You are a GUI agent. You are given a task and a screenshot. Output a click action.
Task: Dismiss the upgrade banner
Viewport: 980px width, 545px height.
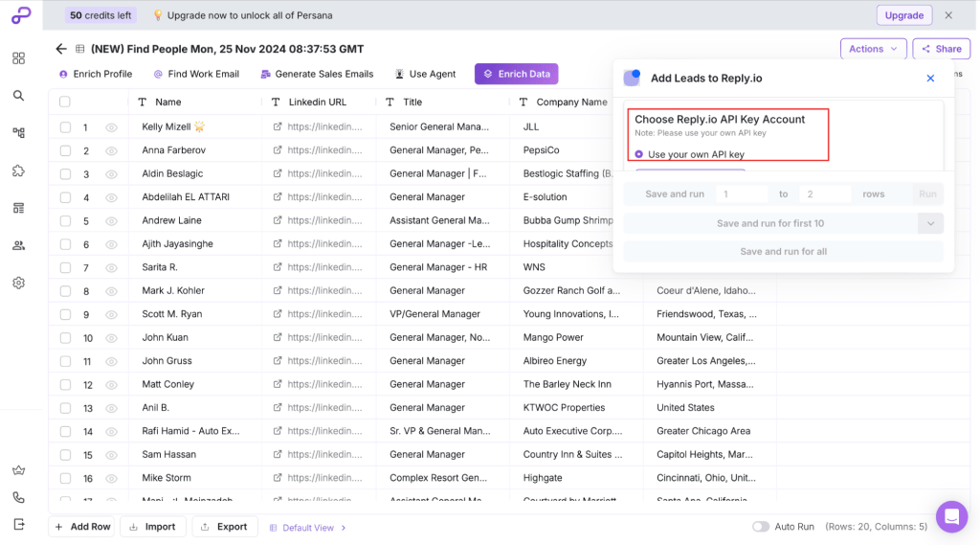coord(948,15)
